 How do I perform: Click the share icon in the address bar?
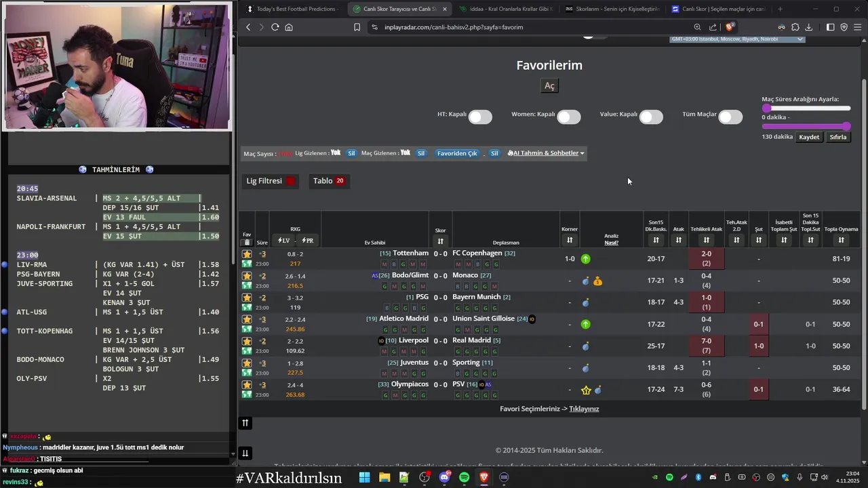point(713,27)
